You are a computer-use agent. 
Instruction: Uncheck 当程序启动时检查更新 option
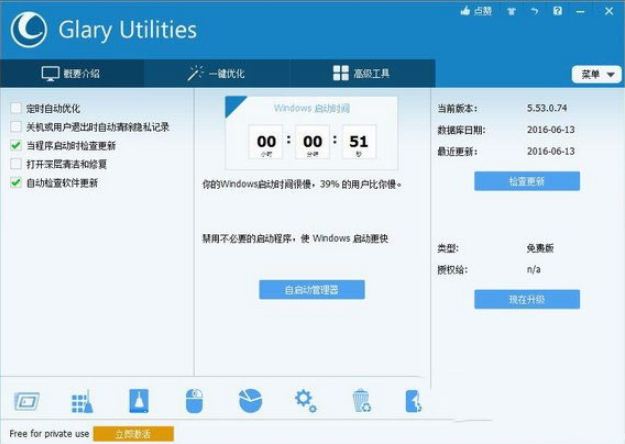click(16, 145)
